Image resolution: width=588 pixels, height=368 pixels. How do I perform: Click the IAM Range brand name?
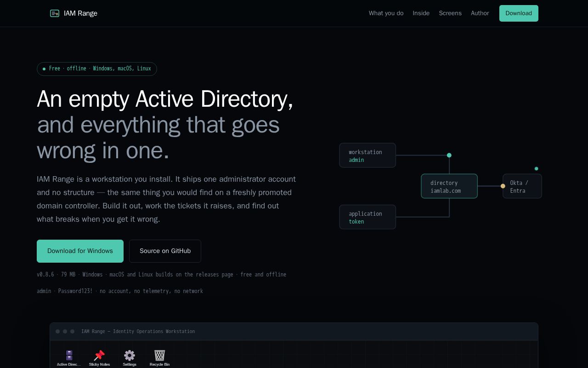pos(80,13)
